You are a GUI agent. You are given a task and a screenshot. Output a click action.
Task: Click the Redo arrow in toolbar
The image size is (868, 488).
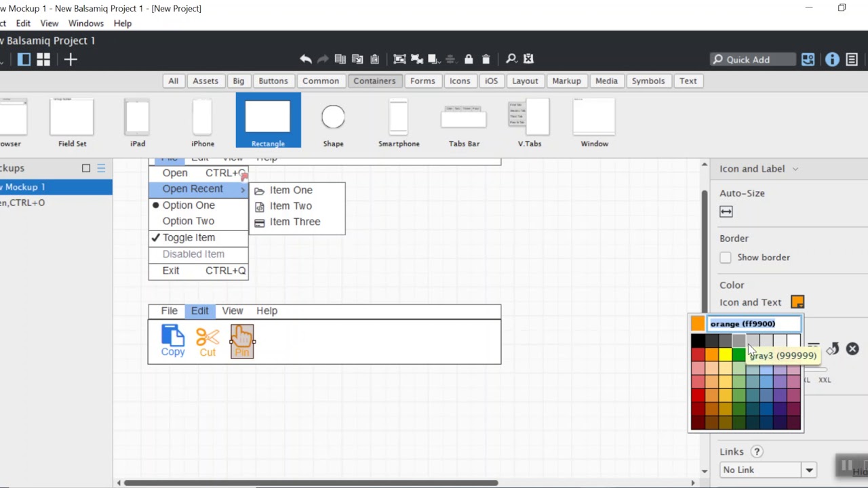(x=323, y=60)
